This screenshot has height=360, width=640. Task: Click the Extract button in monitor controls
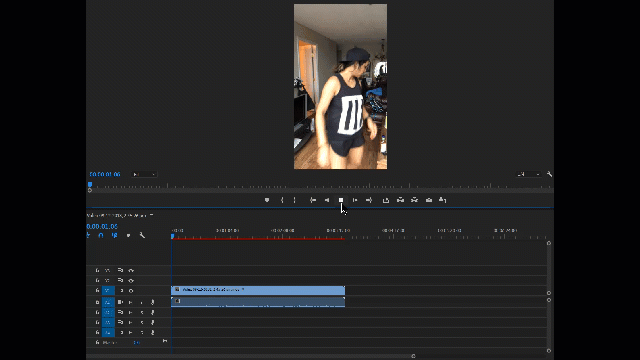414,200
